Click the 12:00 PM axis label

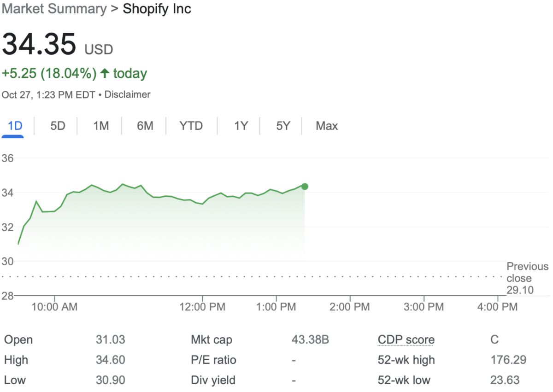click(x=202, y=307)
